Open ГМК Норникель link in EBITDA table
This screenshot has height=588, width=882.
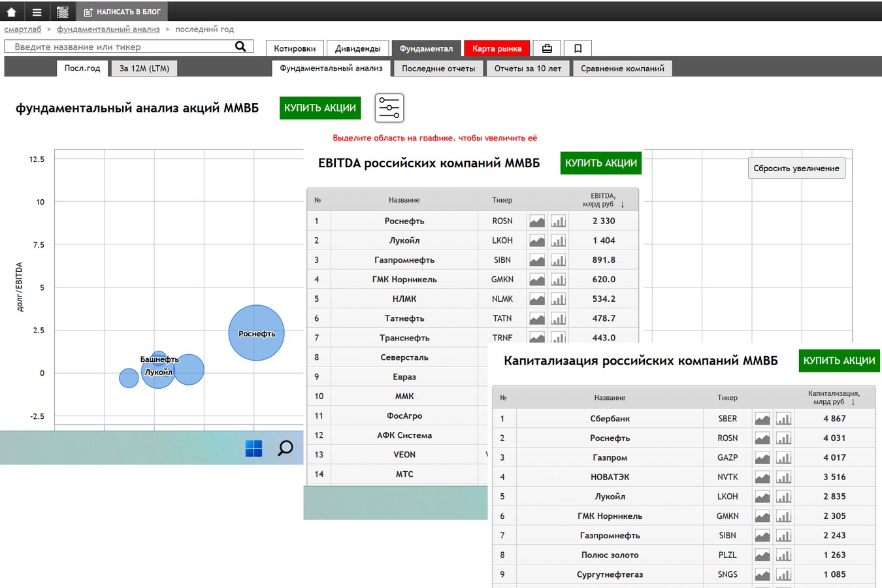[x=404, y=280]
